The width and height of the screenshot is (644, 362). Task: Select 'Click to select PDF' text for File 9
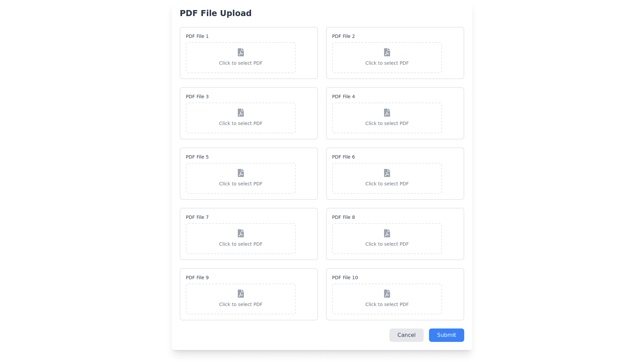coord(241,304)
